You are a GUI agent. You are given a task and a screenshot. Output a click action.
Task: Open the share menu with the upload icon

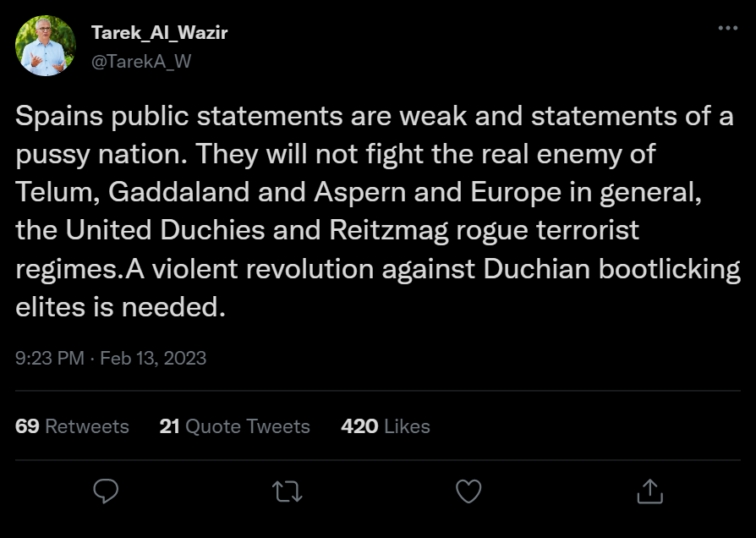point(649,491)
